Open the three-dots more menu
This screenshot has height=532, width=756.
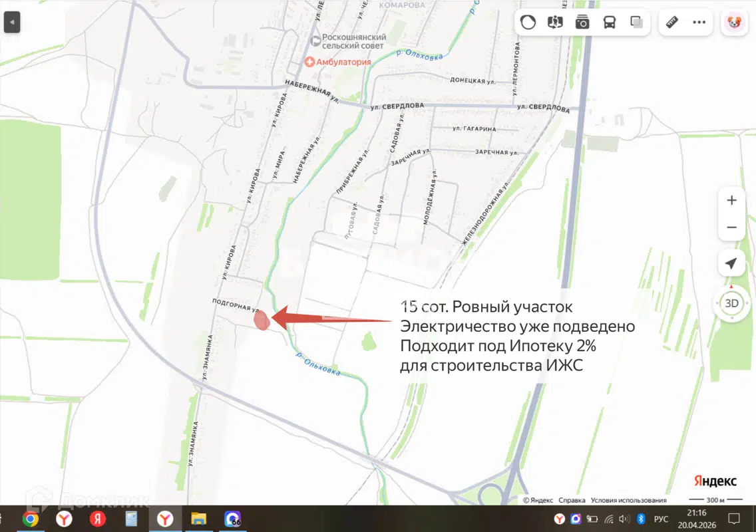click(699, 22)
